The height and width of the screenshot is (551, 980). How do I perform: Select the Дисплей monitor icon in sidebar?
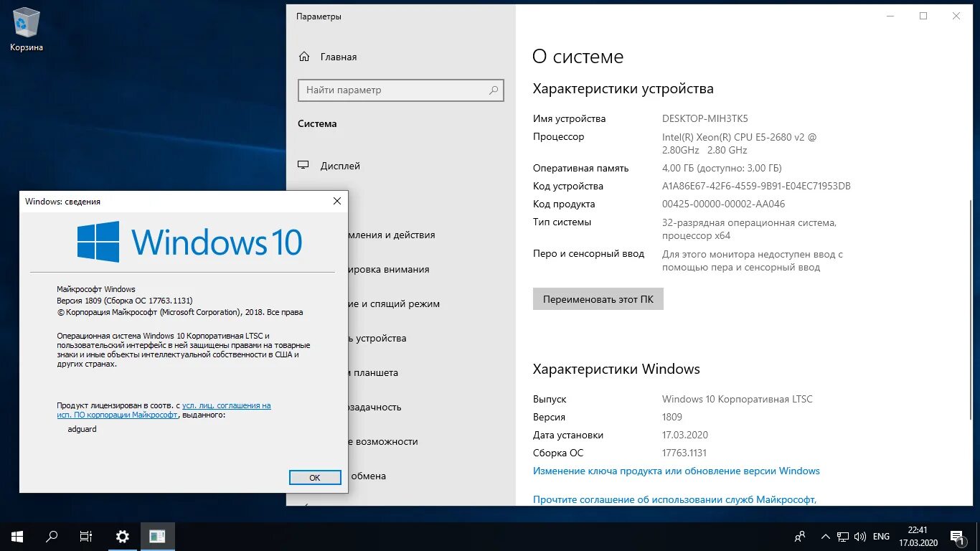tap(304, 166)
